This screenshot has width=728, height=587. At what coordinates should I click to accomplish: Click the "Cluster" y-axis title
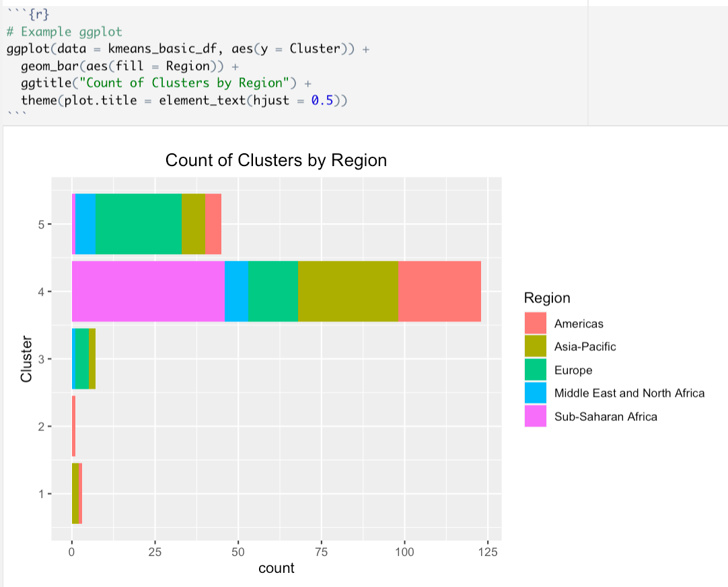[x=27, y=359]
